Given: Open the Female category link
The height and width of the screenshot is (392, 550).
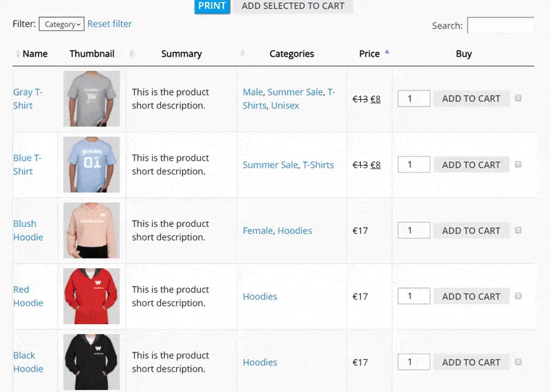Looking at the screenshot, I should pyautogui.click(x=258, y=231).
